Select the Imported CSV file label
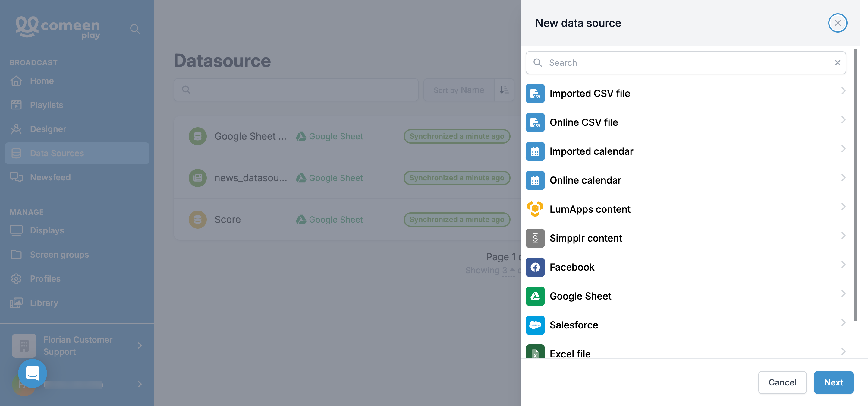 click(590, 94)
